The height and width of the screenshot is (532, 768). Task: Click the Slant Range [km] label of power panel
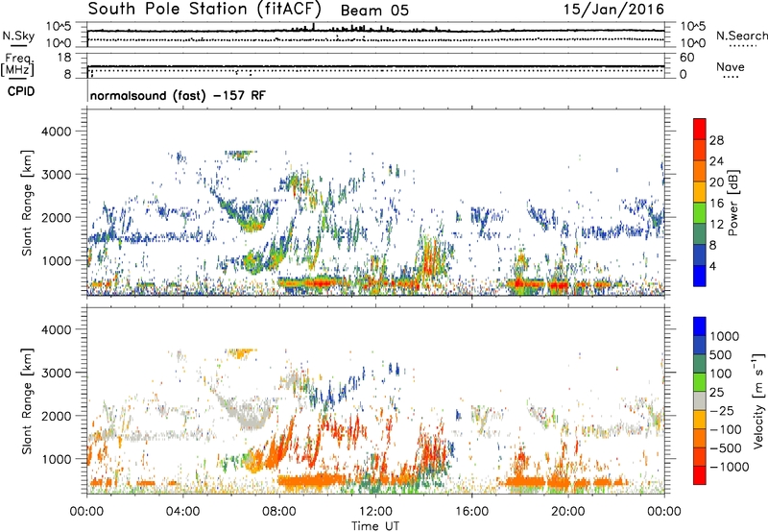pos(27,203)
